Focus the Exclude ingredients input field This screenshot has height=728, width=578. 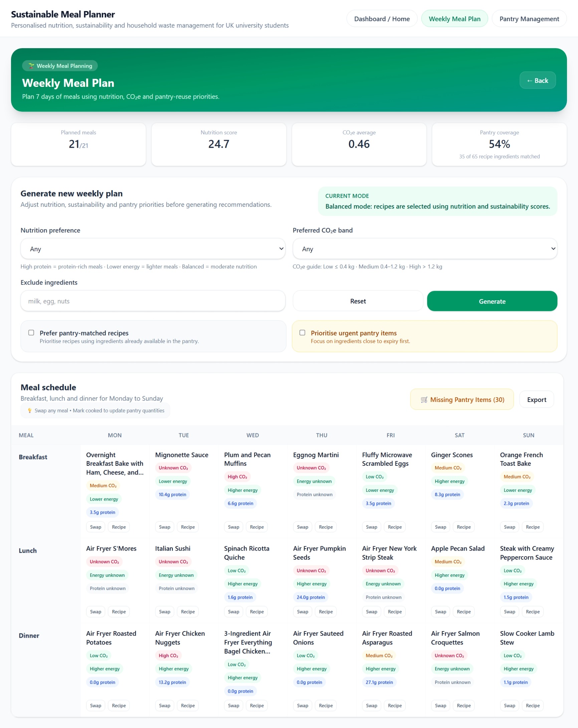coord(153,301)
